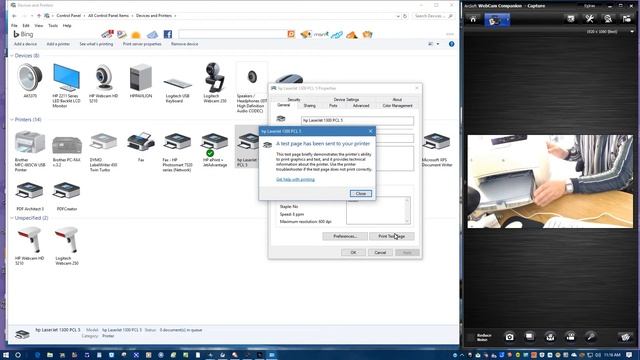
Task: Collapse the Printers group
Action: click(11, 120)
